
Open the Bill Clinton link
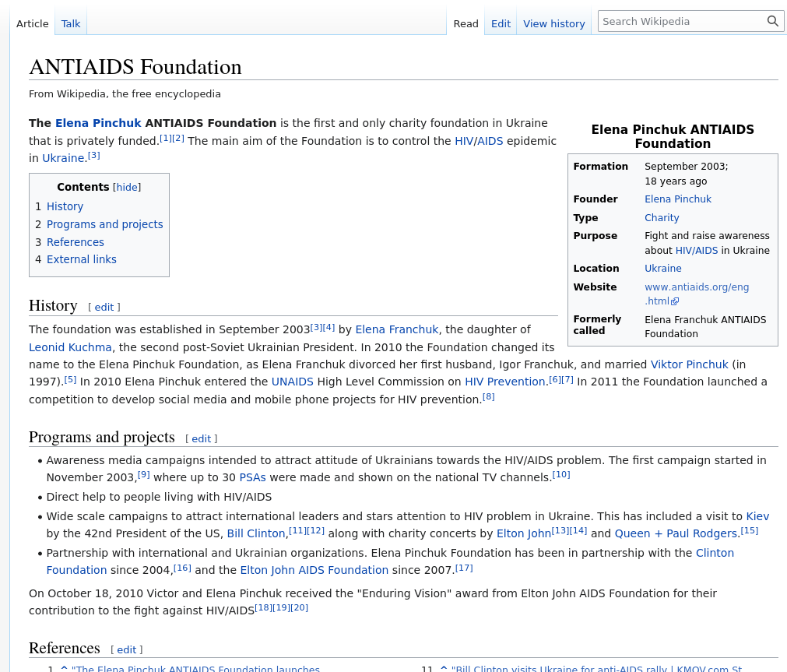(x=256, y=533)
